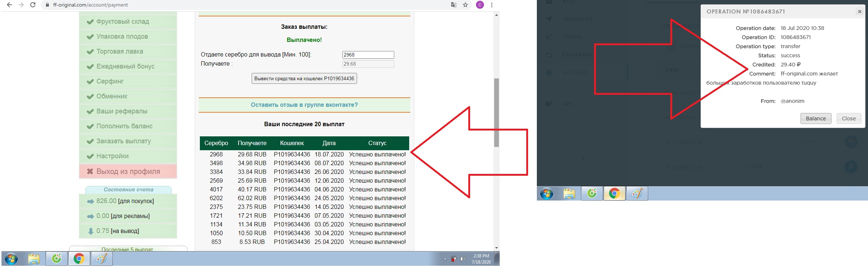Open File Explorer in right taskbar
This screenshot has width=868, height=280.
pos(569,194)
